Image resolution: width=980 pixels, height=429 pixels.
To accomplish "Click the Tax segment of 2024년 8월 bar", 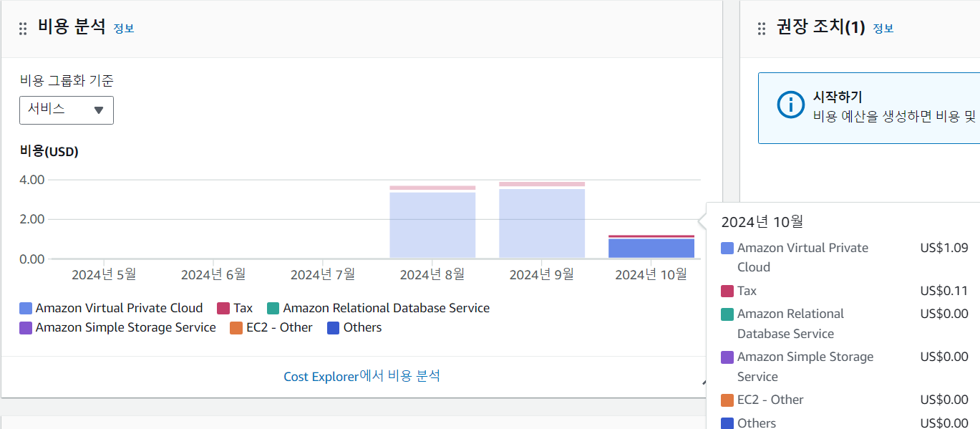I will (432, 188).
